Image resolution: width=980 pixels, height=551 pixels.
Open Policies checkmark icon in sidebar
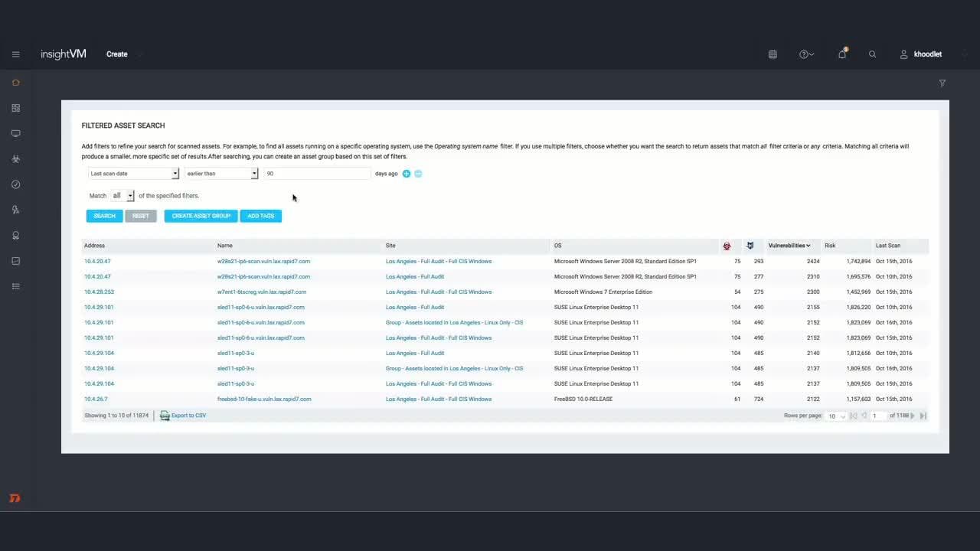click(15, 184)
